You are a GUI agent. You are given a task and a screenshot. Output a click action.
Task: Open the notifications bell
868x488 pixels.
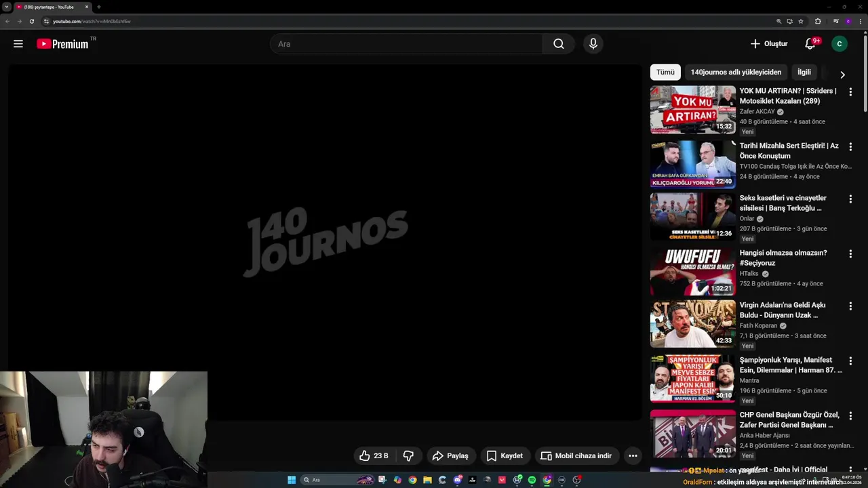pos(810,43)
